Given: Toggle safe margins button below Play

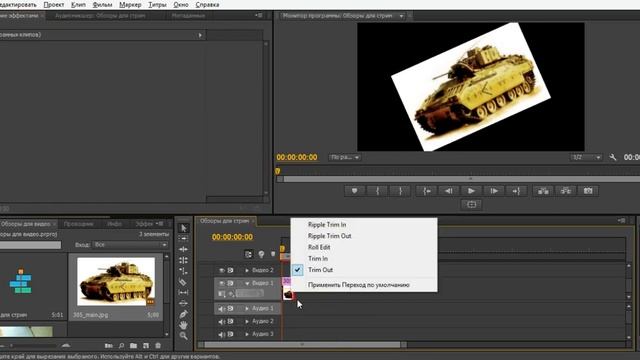Looking at the screenshot, I should pyautogui.click(x=471, y=204).
